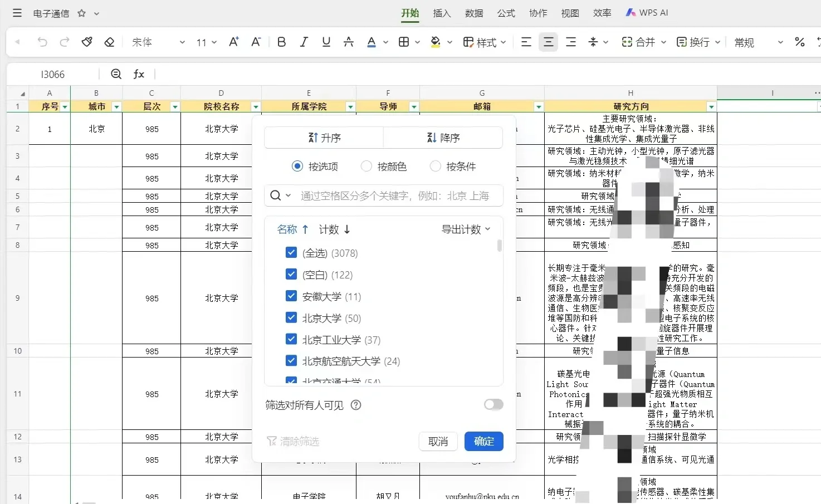The image size is (821, 504).
Task: Apply italic formatting from the toolbar
Action: click(x=304, y=42)
